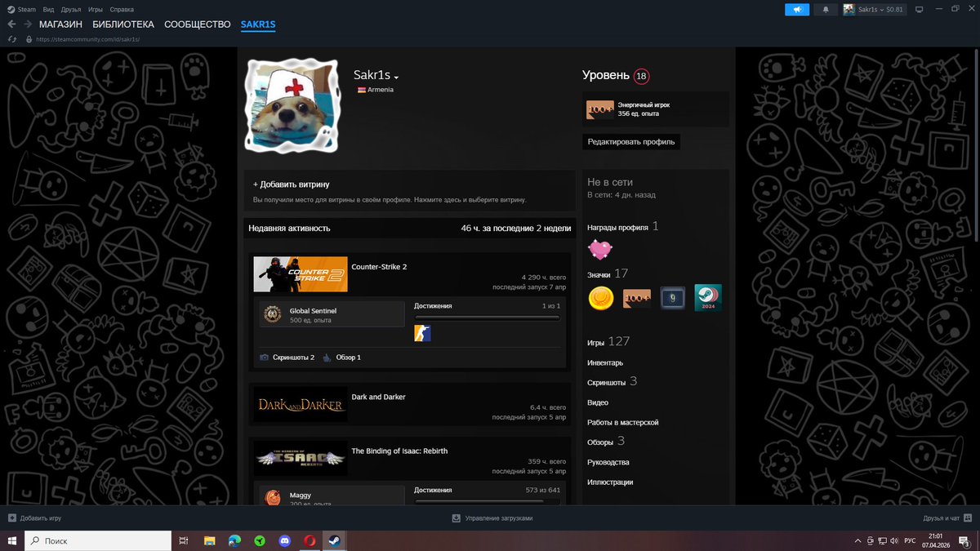The image size is (980, 551).
Task: Open the Windows notification center
Action: point(965,540)
